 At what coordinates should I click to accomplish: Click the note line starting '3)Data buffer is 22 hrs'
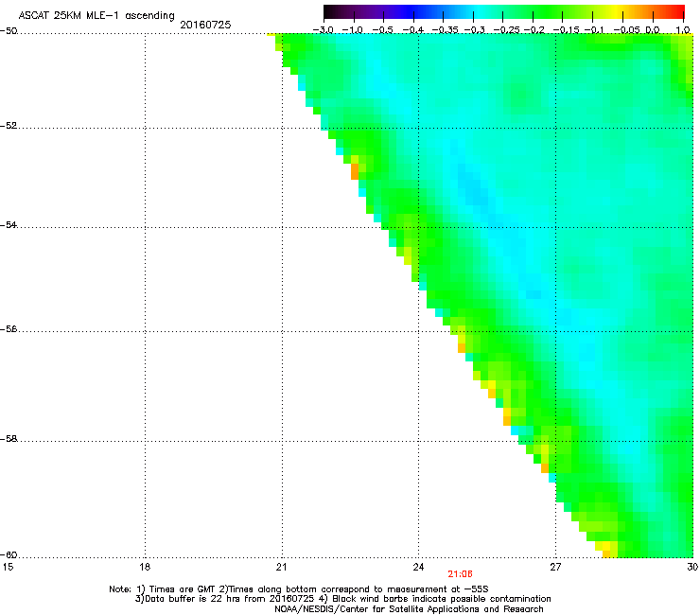342,599
